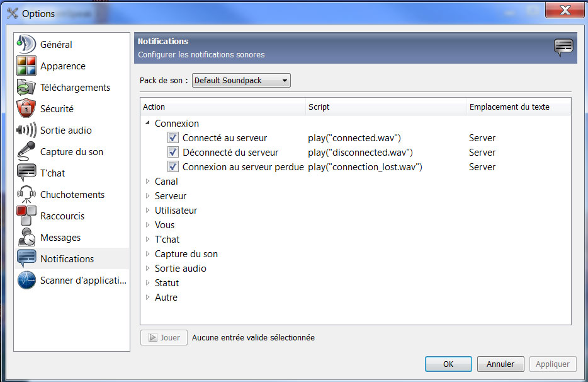Open Chuchotements headset icon
The height and width of the screenshot is (382, 588).
pos(26,194)
